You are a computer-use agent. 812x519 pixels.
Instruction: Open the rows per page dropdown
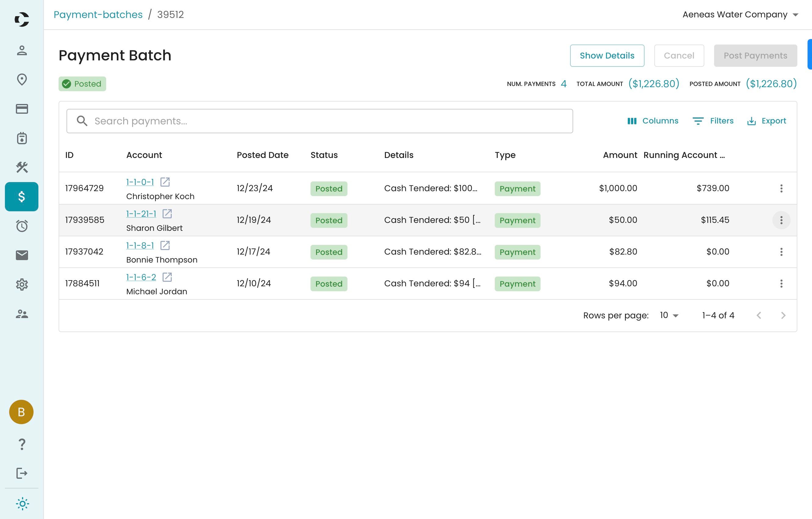pyautogui.click(x=669, y=315)
